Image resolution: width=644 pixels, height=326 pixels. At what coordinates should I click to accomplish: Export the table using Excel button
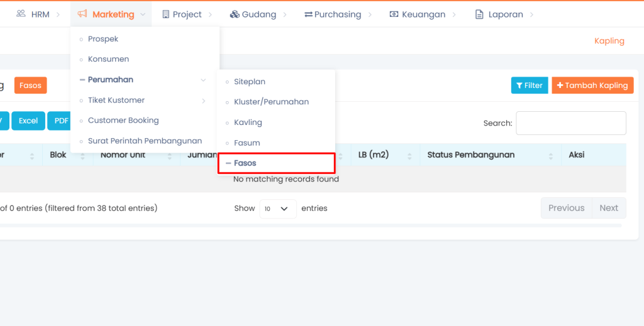click(28, 121)
